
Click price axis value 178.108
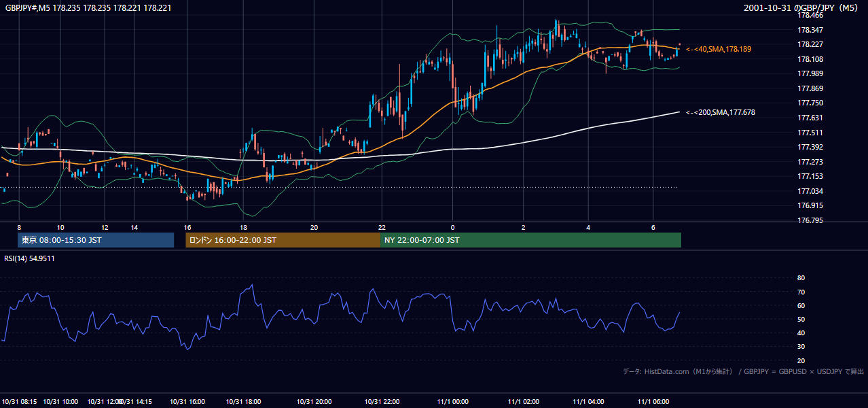point(810,59)
